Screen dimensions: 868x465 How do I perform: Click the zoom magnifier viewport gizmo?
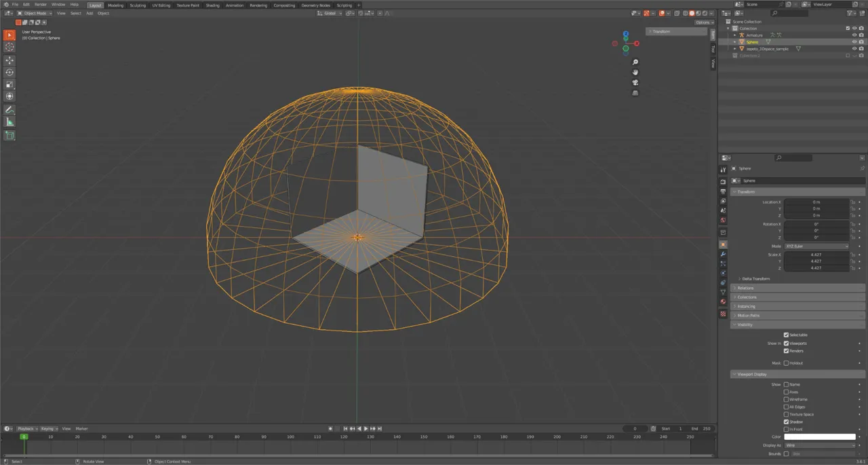click(635, 62)
